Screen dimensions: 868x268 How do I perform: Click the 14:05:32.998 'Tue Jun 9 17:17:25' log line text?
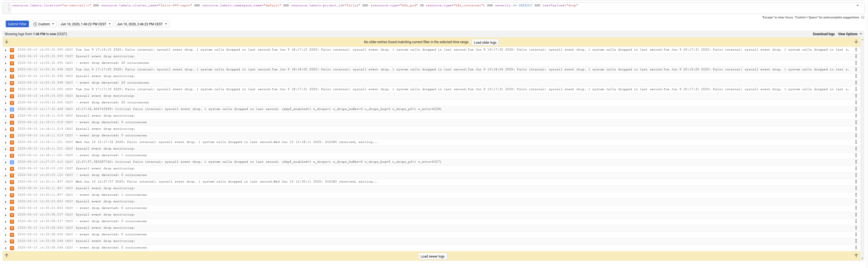pos(462,70)
